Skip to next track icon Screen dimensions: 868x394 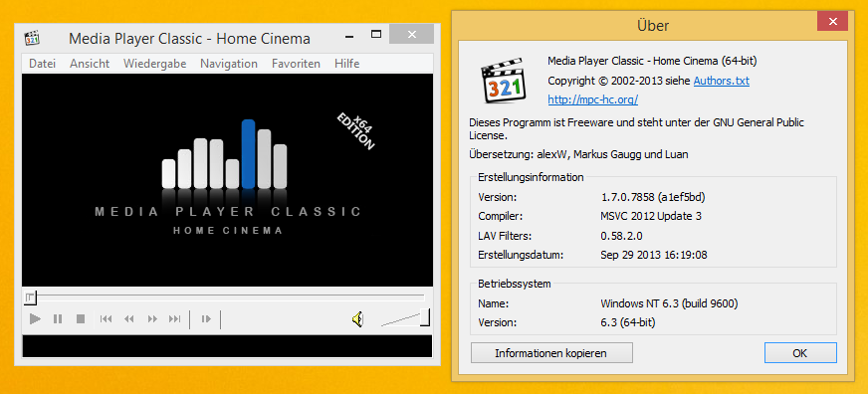[175, 318]
